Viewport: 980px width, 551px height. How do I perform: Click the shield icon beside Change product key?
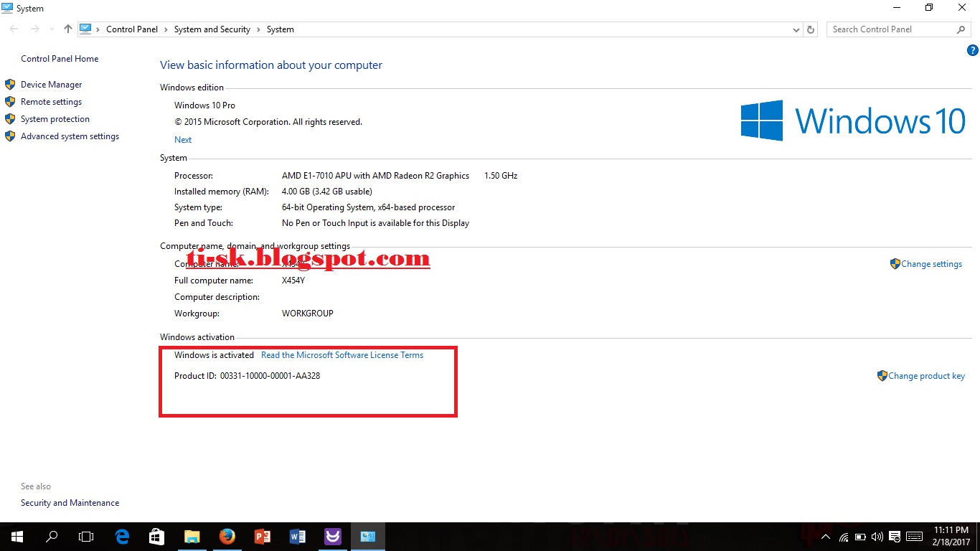(x=882, y=376)
